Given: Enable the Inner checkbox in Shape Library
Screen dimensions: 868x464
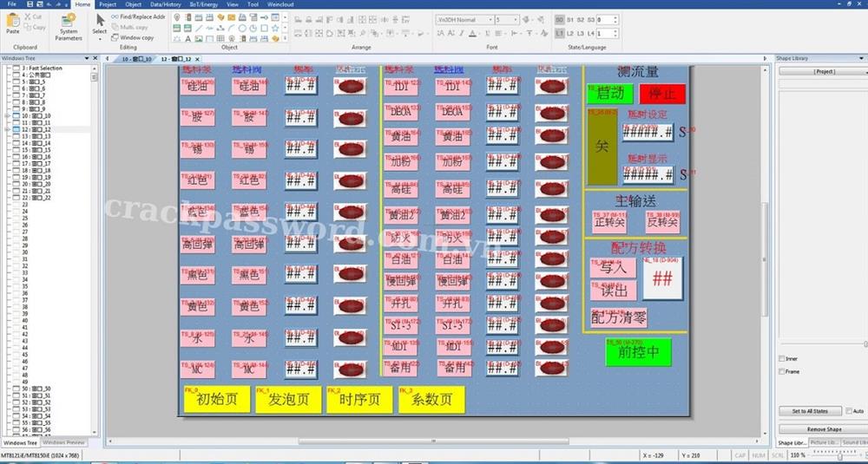Looking at the screenshot, I should 780,358.
